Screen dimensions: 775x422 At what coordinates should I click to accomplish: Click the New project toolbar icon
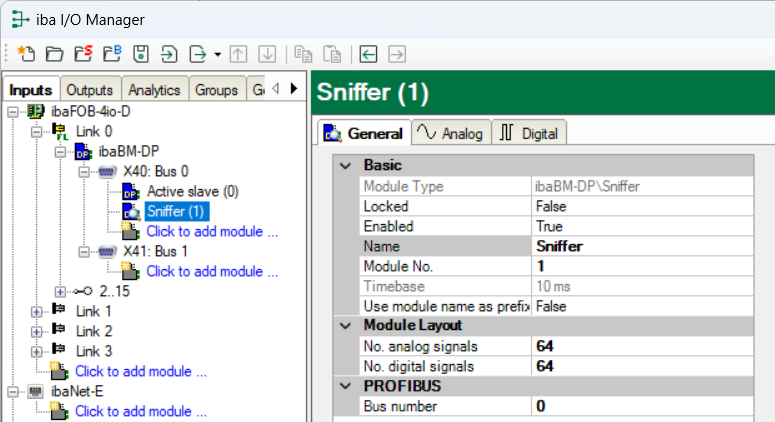click(x=26, y=53)
